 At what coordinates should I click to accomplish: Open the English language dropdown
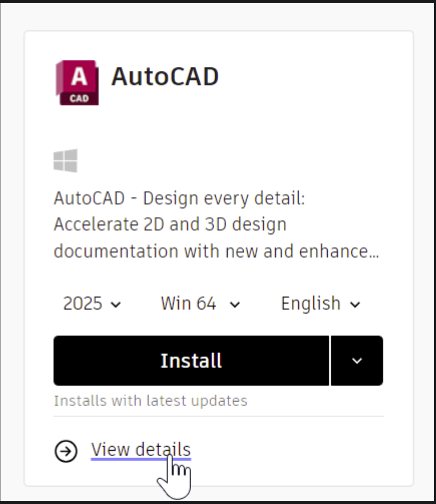(320, 304)
